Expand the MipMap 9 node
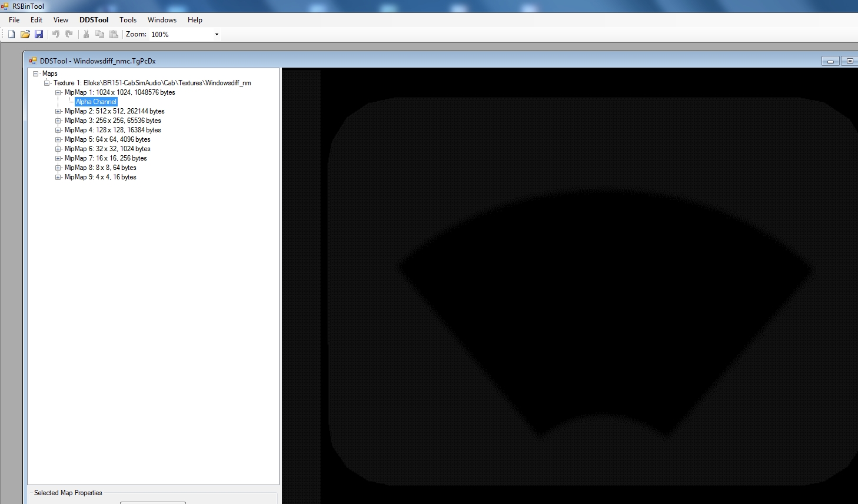Image resolution: width=858 pixels, height=504 pixels. pos(58,177)
